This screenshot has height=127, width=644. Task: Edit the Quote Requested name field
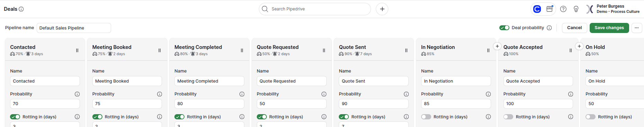[x=292, y=81]
